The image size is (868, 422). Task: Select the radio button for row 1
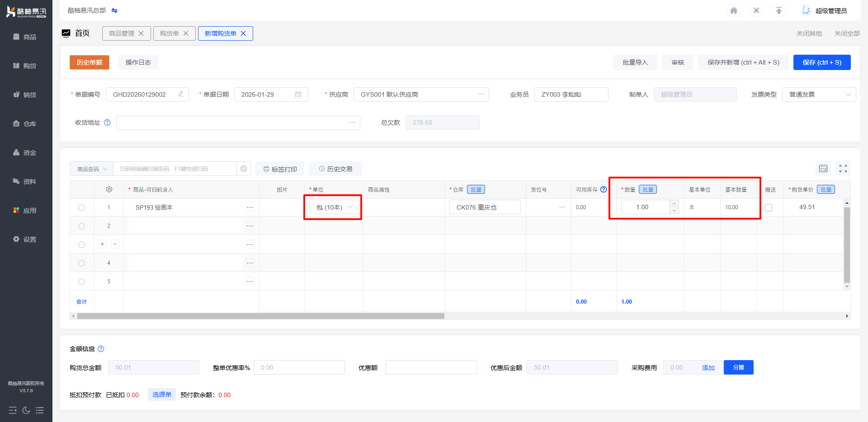tap(81, 208)
